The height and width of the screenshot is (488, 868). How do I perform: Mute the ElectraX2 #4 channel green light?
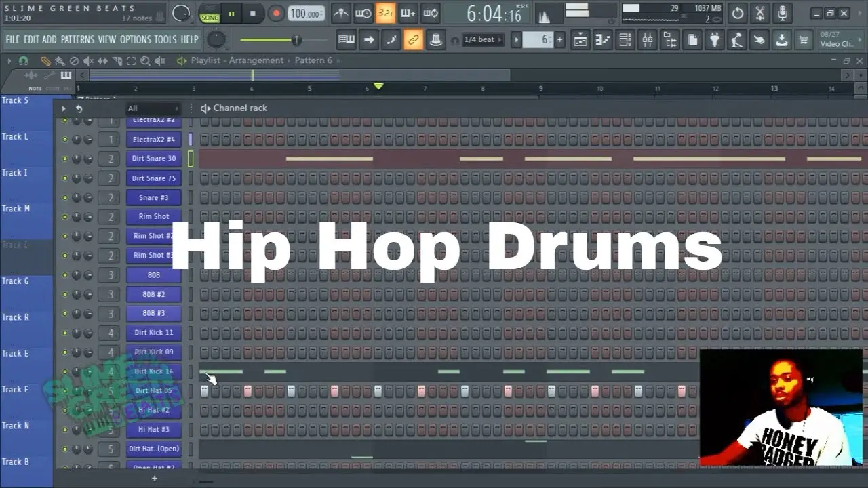pyautogui.click(x=65, y=140)
